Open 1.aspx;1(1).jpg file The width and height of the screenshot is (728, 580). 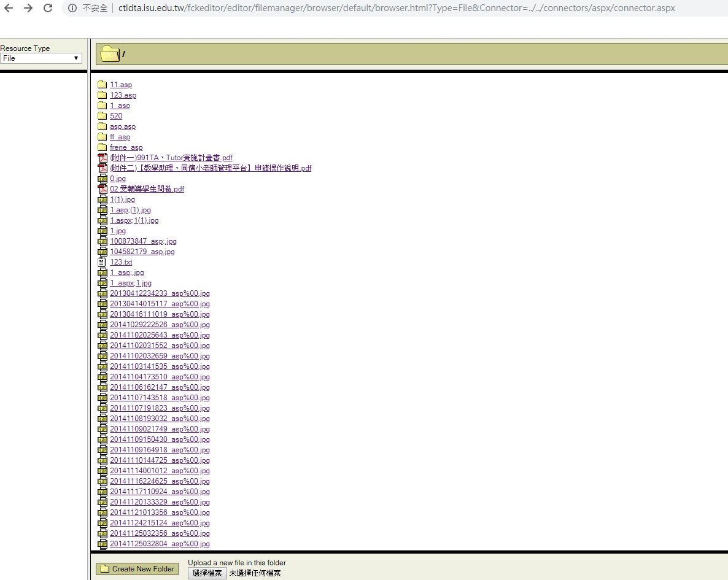pyautogui.click(x=134, y=220)
